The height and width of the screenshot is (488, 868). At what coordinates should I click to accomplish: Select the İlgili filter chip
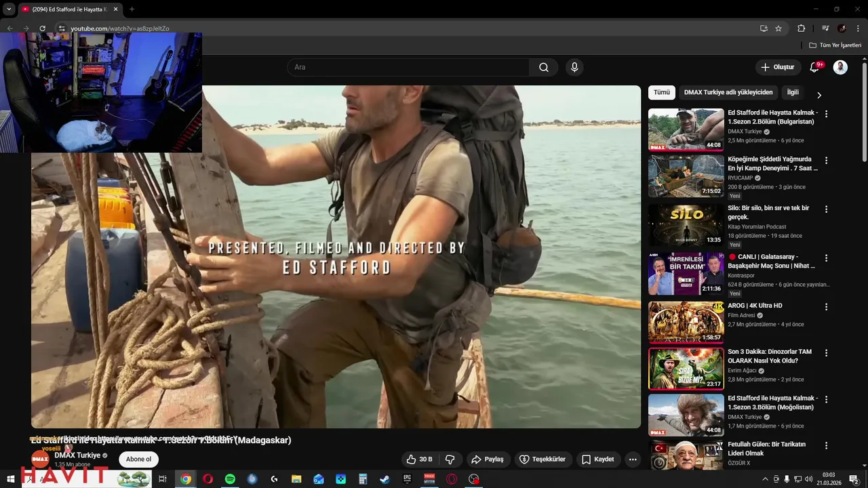coord(793,92)
